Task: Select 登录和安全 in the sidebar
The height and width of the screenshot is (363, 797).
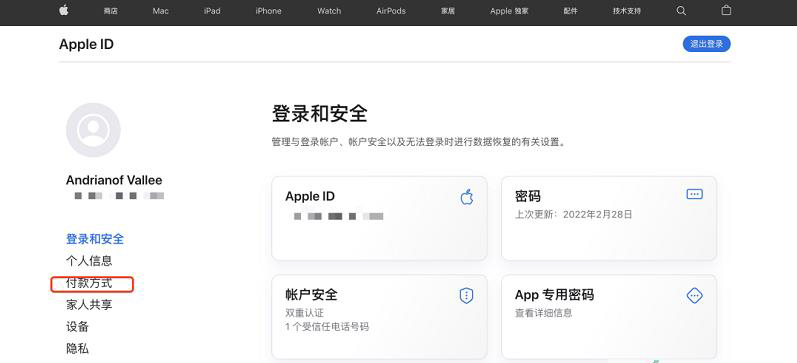Action: [x=95, y=239]
